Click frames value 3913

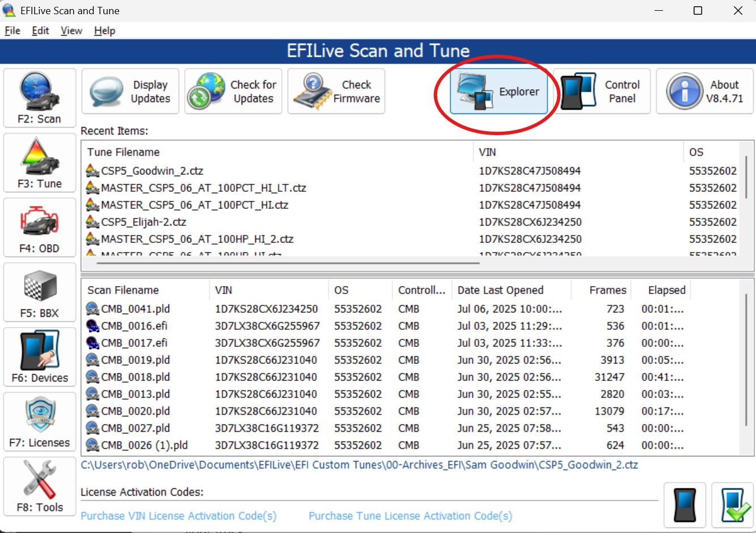tap(612, 360)
